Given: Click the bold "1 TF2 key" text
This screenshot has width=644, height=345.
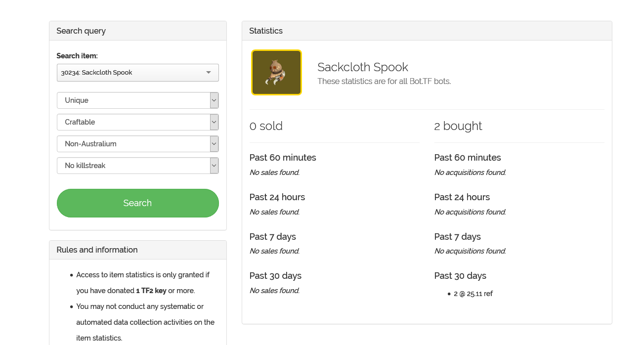Looking at the screenshot, I should click(x=151, y=291).
